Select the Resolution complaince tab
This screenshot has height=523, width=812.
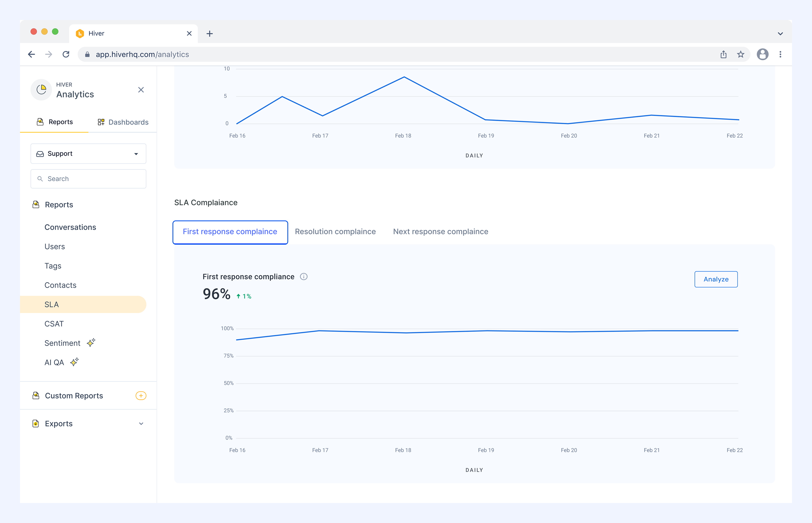coord(335,232)
